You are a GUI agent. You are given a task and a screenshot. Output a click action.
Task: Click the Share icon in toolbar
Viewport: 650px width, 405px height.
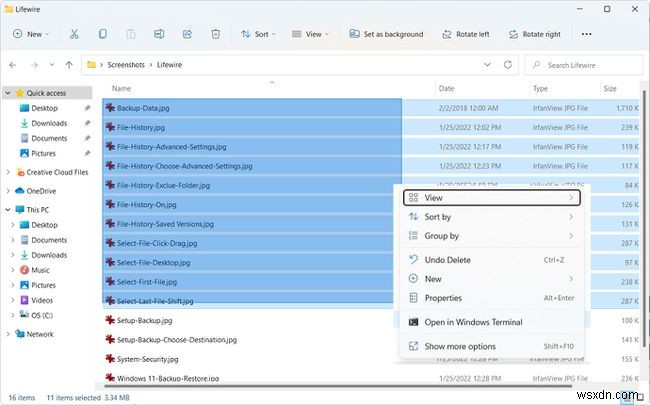(187, 34)
